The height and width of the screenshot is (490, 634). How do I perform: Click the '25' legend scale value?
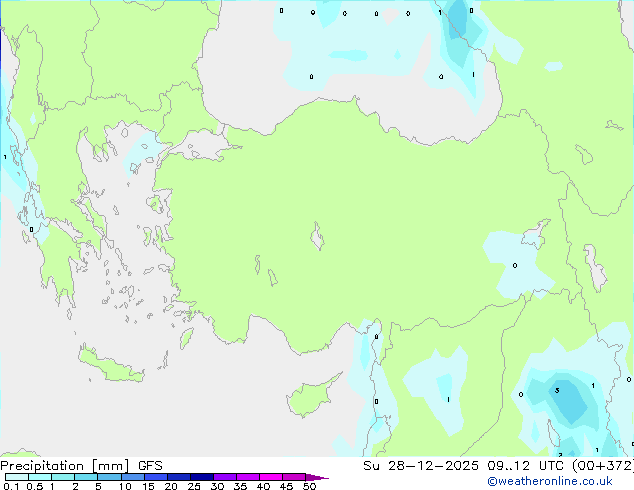(x=194, y=486)
